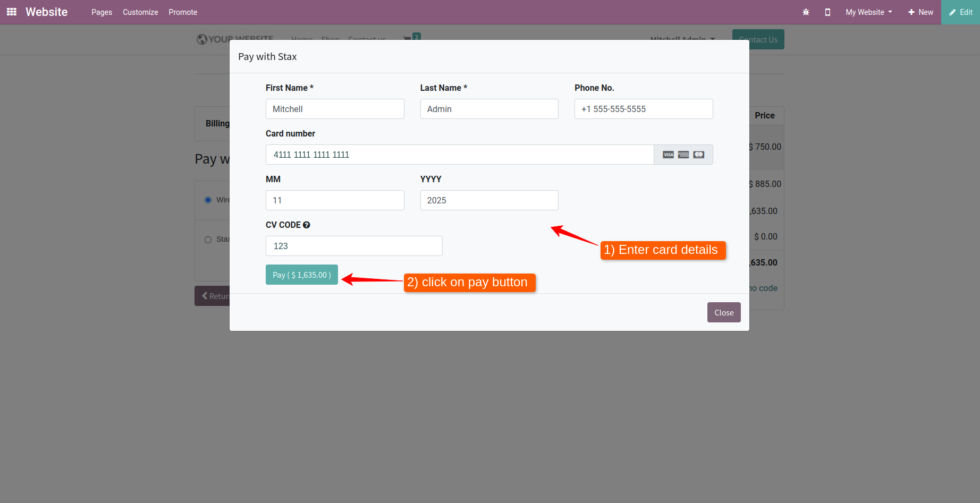Click the New page button
The image size is (980, 503).
pos(920,12)
